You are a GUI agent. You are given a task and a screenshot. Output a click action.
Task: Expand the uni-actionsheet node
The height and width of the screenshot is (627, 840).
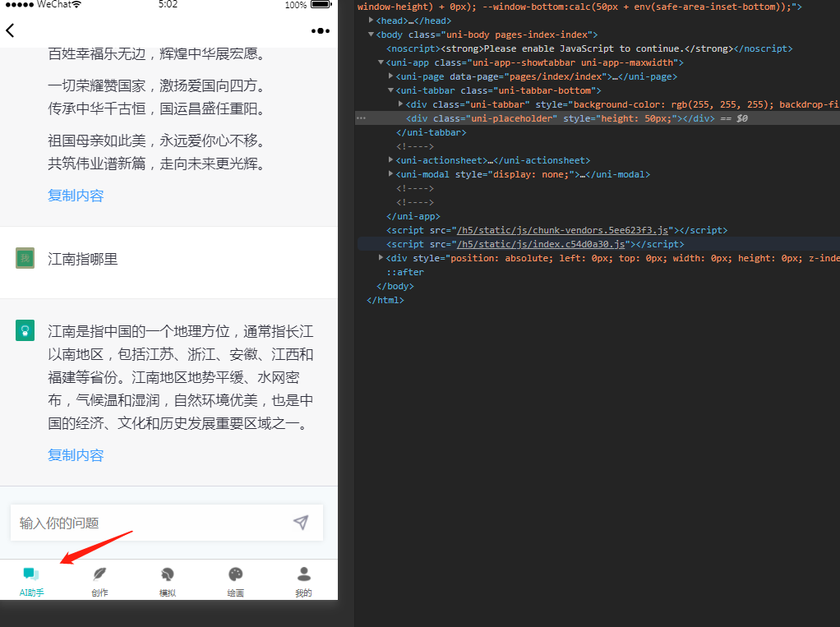(x=391, y=159)
